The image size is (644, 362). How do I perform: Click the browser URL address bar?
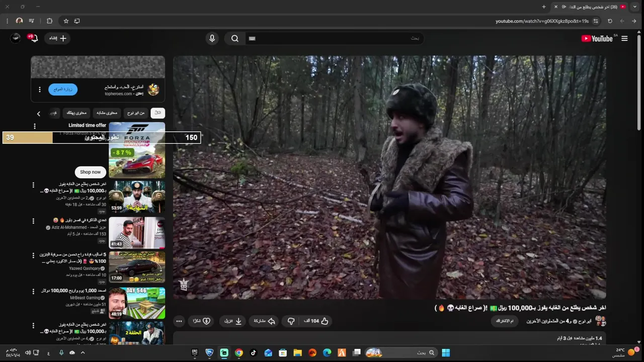pos(542,21)
